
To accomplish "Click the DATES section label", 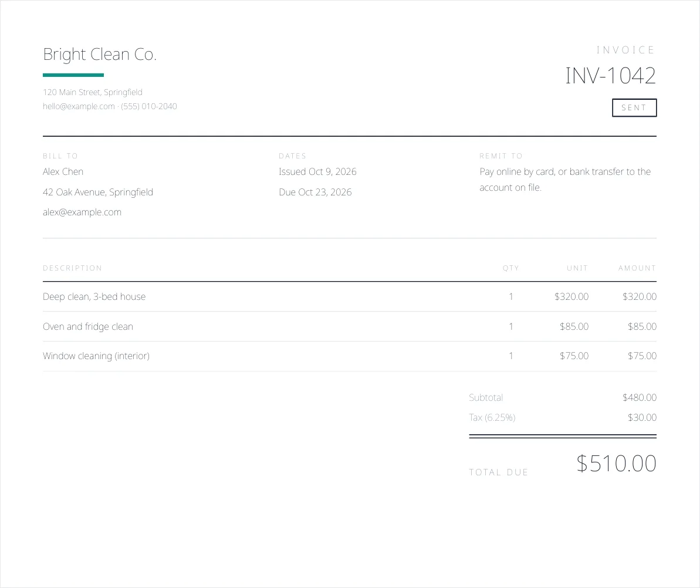I will point(292,156).
